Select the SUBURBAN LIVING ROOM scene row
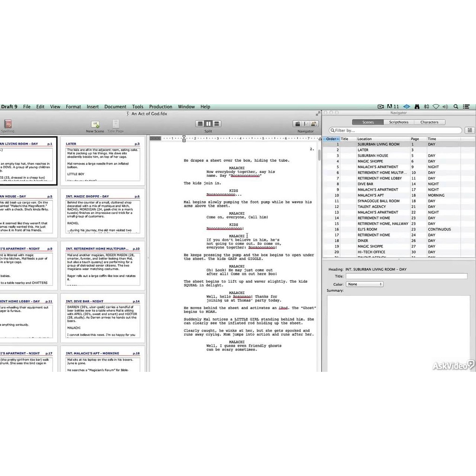This screenshot has height=476, width=476. pos(398,144)
